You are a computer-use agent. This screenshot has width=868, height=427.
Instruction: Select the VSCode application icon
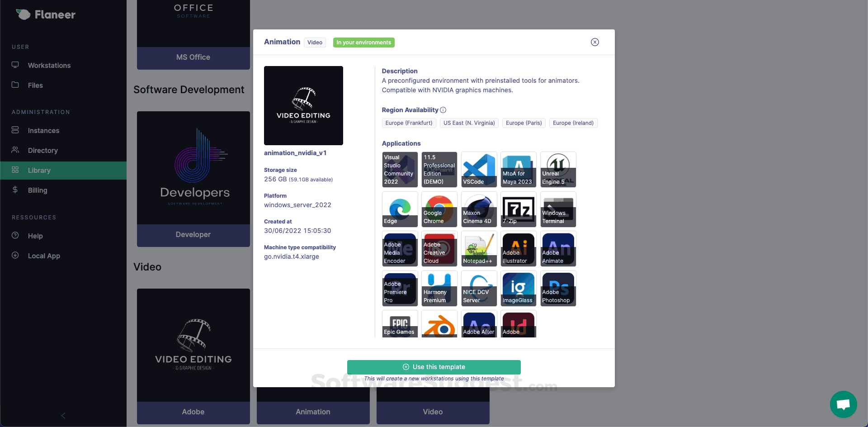479,170
